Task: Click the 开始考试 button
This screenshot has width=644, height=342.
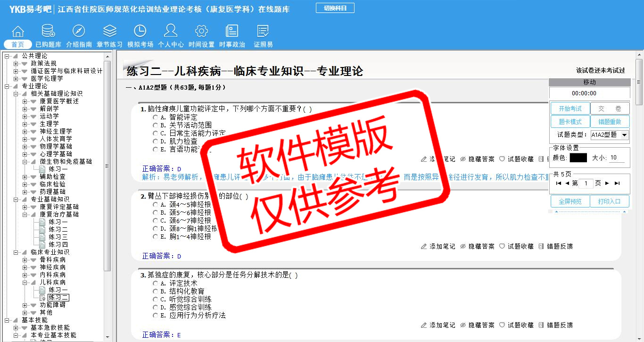Action: [570, 108]
